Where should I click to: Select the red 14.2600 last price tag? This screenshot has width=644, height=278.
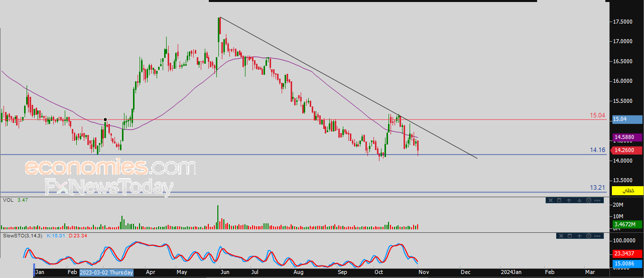point(626,150)
